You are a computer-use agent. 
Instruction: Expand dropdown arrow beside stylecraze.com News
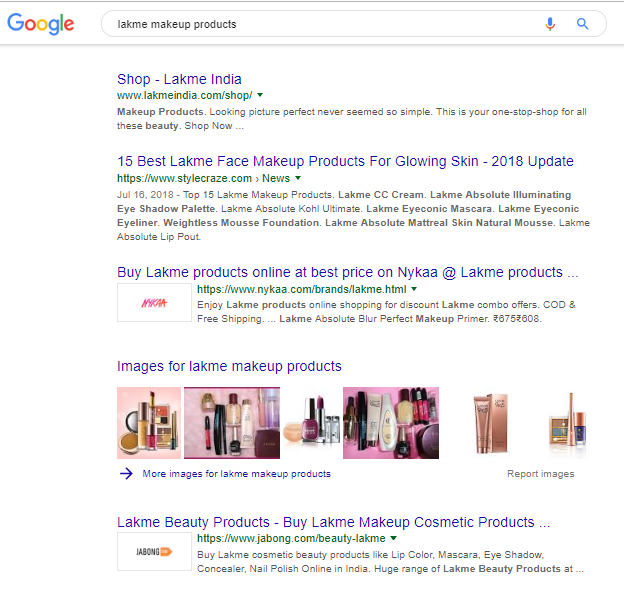[298, 178]
